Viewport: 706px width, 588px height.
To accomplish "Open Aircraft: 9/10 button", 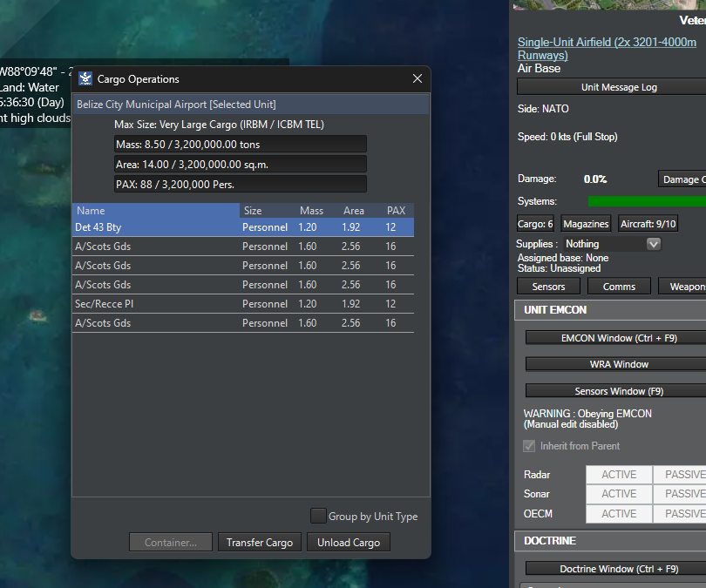I will (648, 224).
